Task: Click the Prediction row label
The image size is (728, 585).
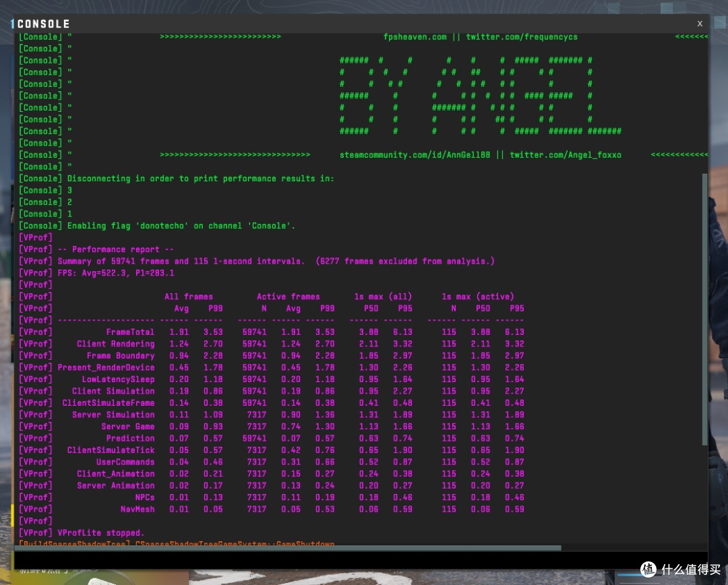Action: [x=131, y=438]
